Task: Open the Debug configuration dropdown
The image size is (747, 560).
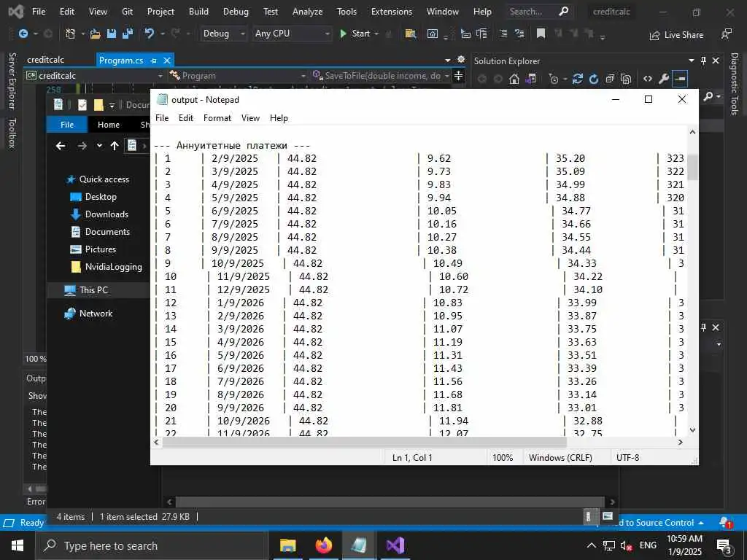Action: [224, 34]
